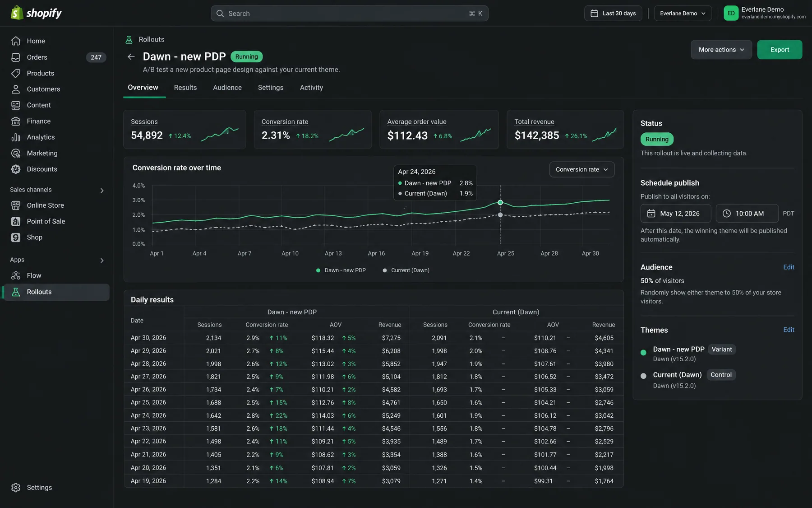
Task: Open Customers person icon
Action: [x=16, y=89]
